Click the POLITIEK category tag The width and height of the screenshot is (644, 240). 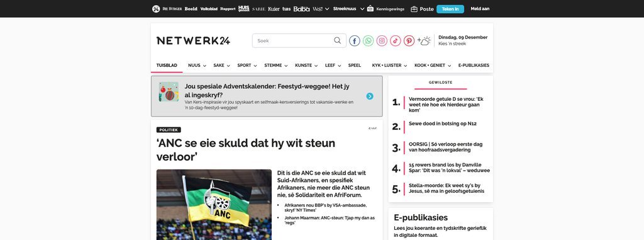click(x=169, y=130)
